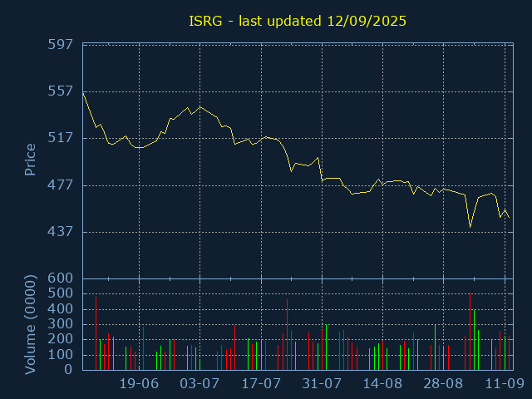532x399 pixels.
Task: Click the tallest red volume bar above 500
Action: tap(470, 332)
